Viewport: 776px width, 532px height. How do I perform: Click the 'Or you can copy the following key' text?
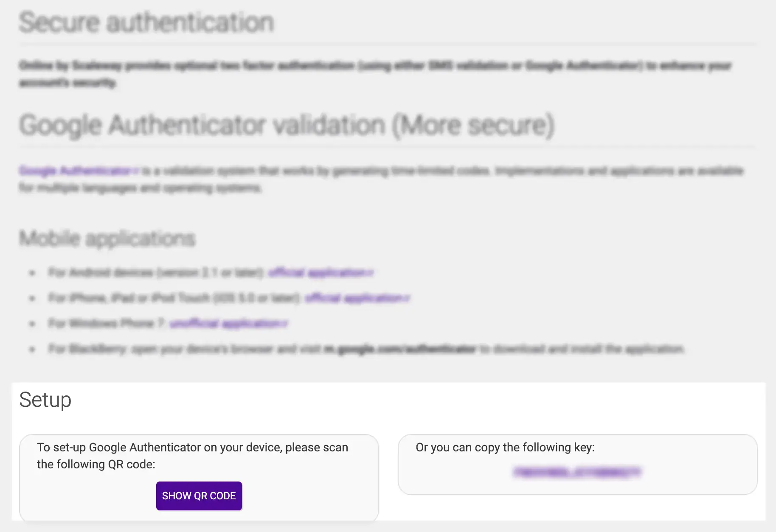505,447
